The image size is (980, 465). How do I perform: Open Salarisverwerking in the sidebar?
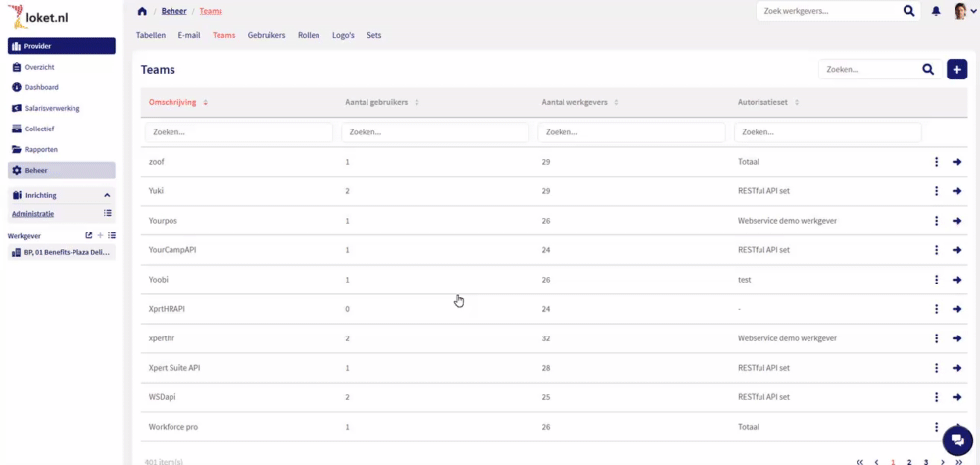52,108
